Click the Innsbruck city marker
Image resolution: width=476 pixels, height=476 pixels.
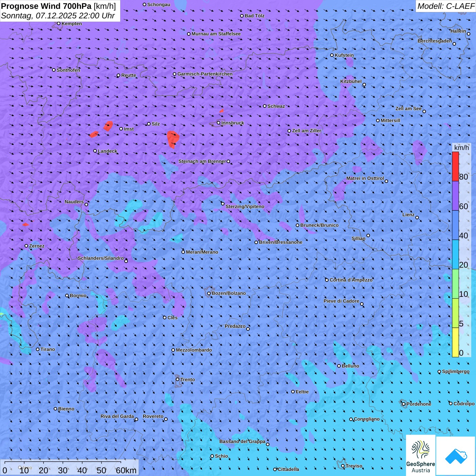click(x=219, y=123)
